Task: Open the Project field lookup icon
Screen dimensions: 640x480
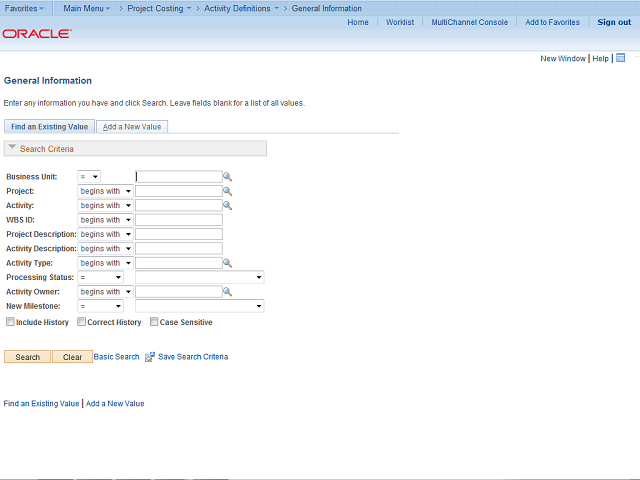Action: pyautogui.click(x=228, y=191)
